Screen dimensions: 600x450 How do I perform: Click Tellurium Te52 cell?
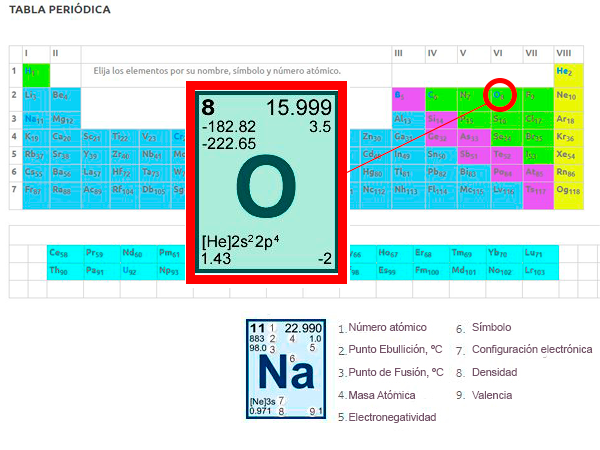[x=506, y=156]
